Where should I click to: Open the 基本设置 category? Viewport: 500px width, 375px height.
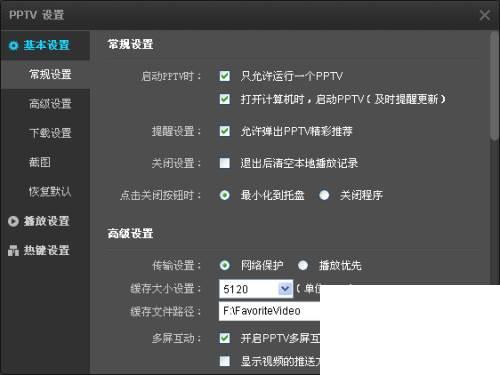[46, 45]
